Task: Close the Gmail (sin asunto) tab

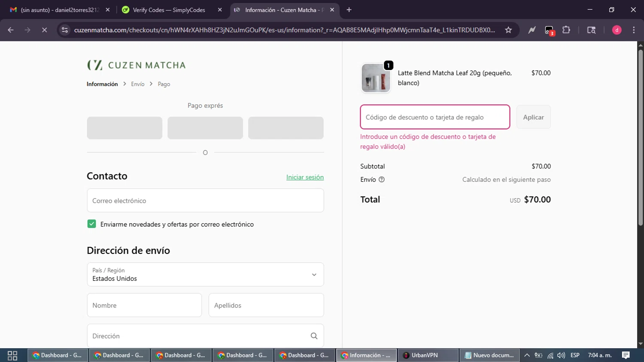Action: pyautogui.click(x=108, y=10)
